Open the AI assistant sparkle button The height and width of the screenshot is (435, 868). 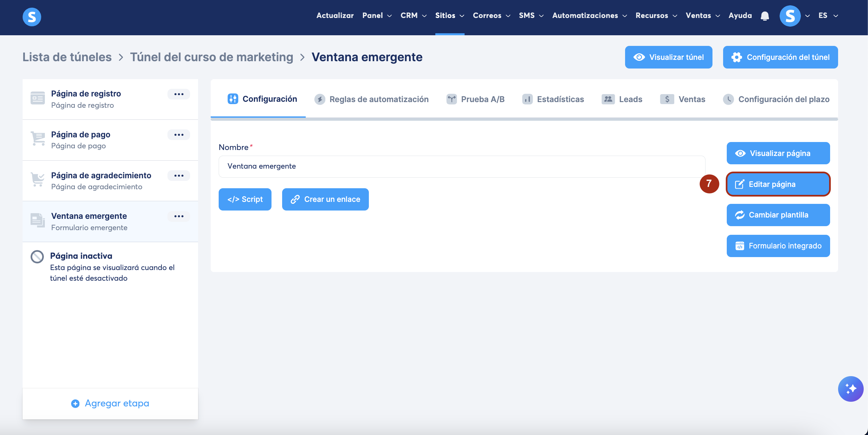pyautogui.click(x=850, y=388)
